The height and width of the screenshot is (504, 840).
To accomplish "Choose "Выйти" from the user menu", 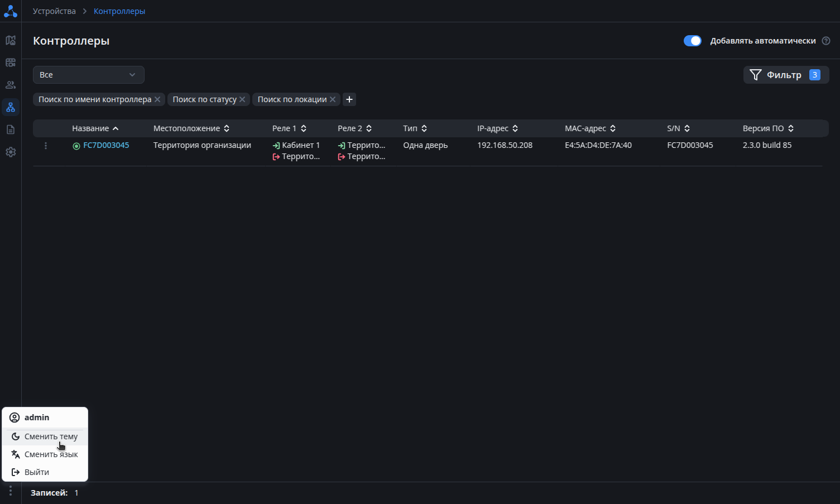I will tap(36, 472).
